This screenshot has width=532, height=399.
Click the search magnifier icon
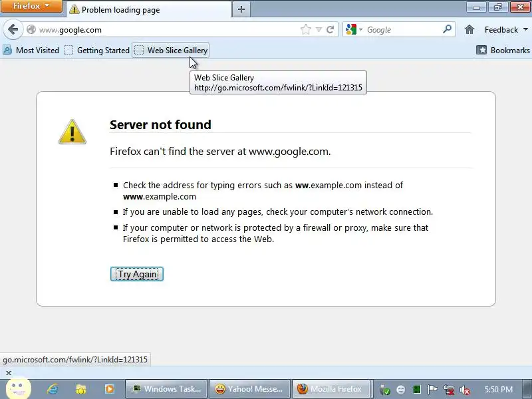(447, 29)
